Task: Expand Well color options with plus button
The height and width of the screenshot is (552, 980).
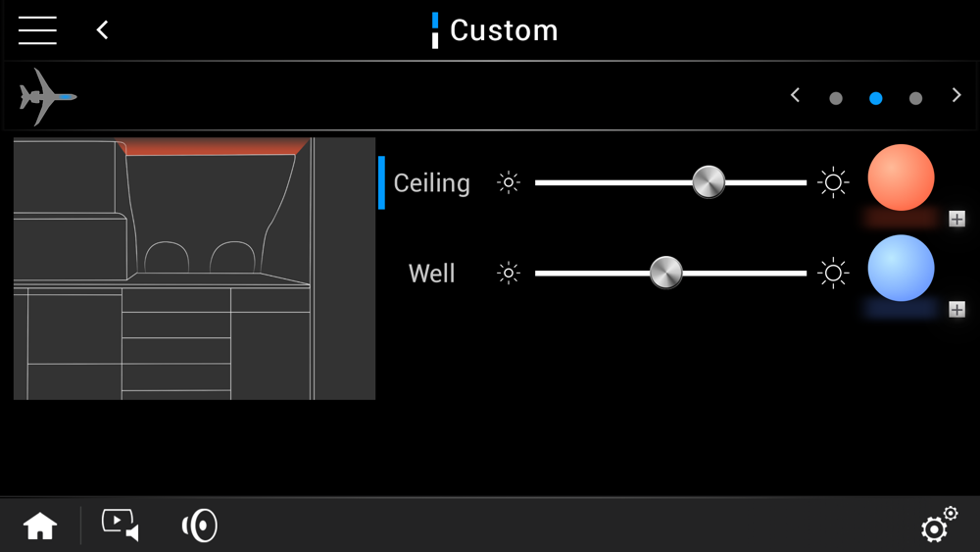Action: click(x=956, y=310)
